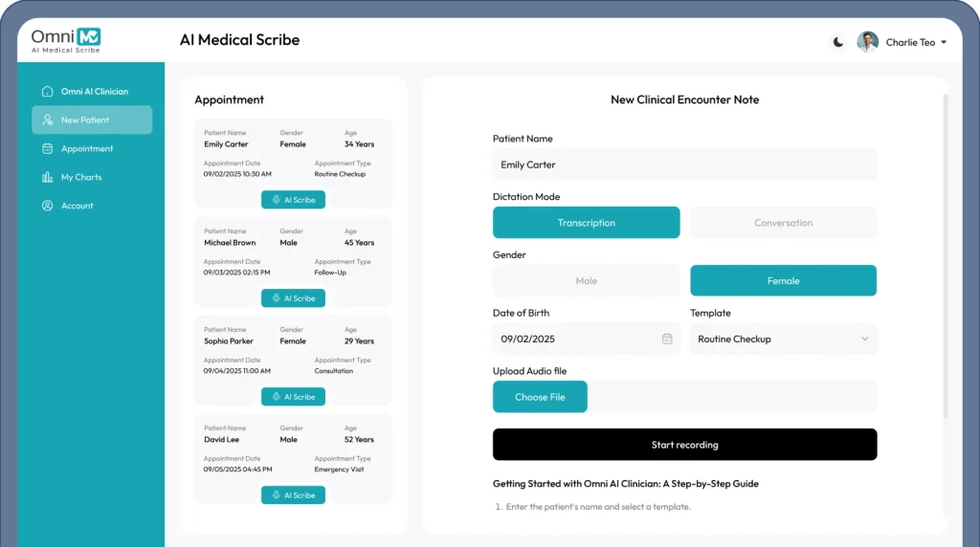Click the Omni AI Clinician home icon

47,92
